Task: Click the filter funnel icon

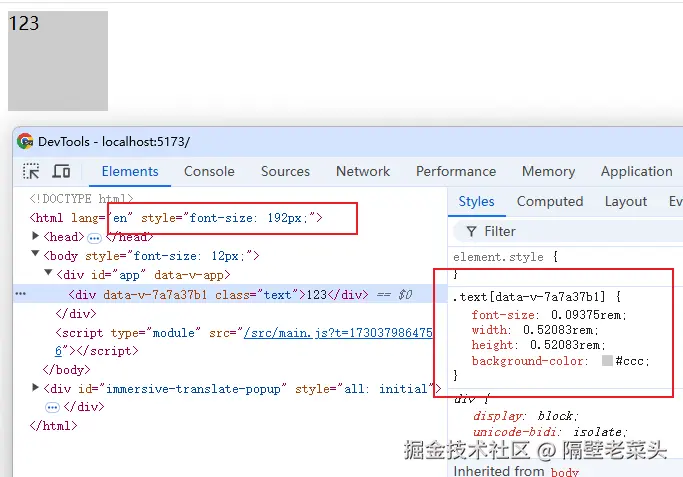Action: [x=471, y=231]
